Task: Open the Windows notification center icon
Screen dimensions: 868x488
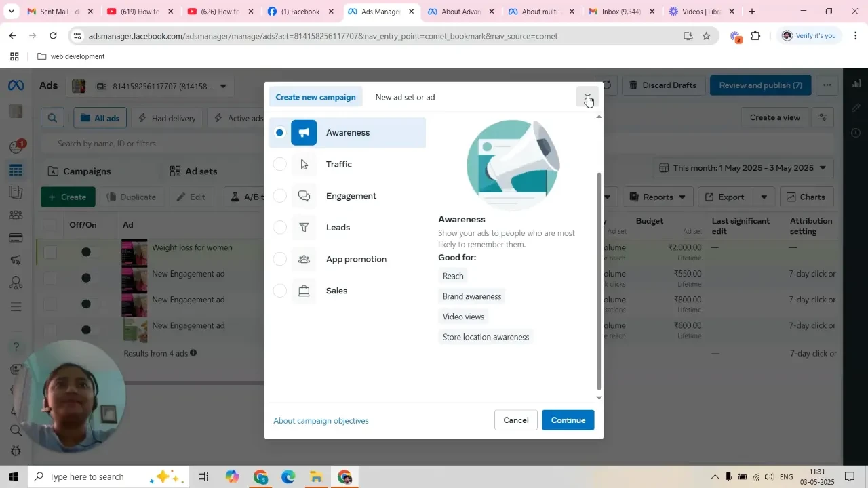Action: 849,477
